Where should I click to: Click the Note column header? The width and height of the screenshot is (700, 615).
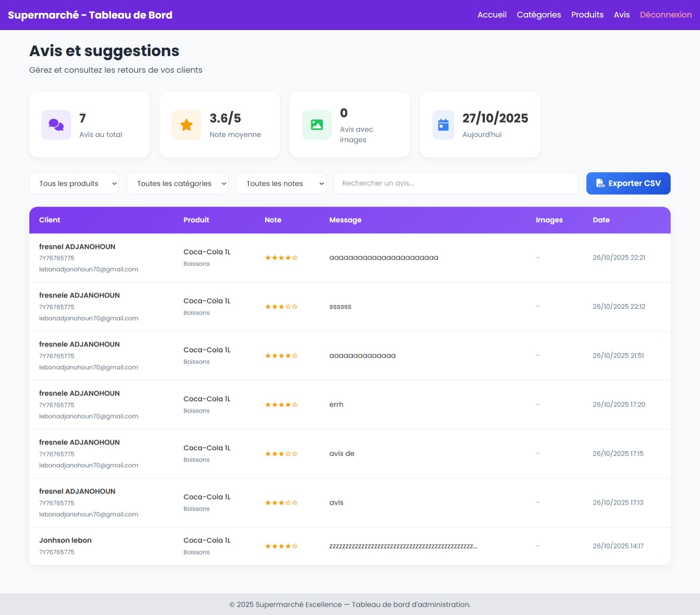273,220
